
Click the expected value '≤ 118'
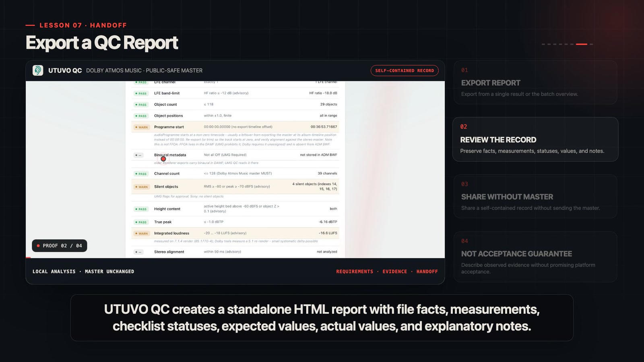coord(208,105)
